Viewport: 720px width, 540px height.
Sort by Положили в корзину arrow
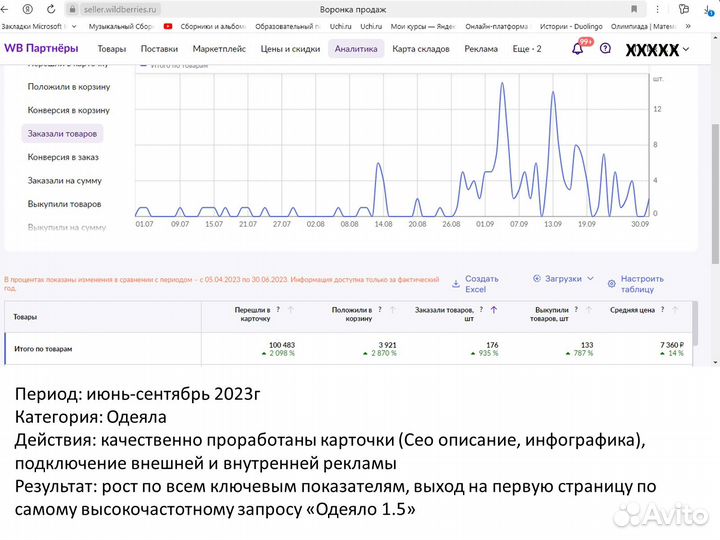coord(393,310)
